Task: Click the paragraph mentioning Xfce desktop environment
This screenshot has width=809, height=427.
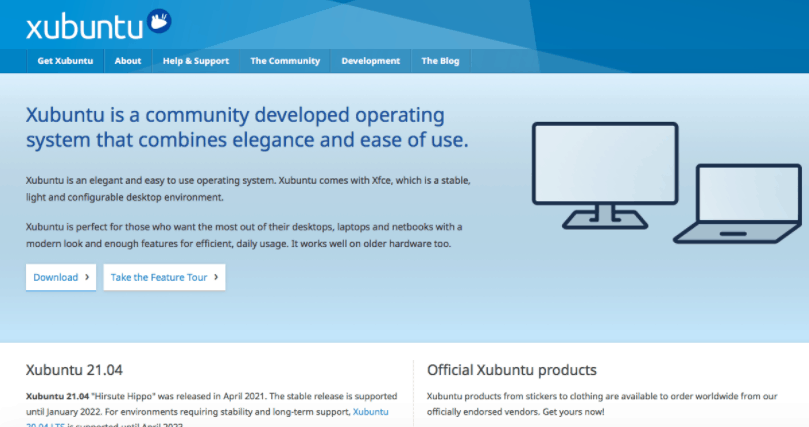Action: coord(248,189)
